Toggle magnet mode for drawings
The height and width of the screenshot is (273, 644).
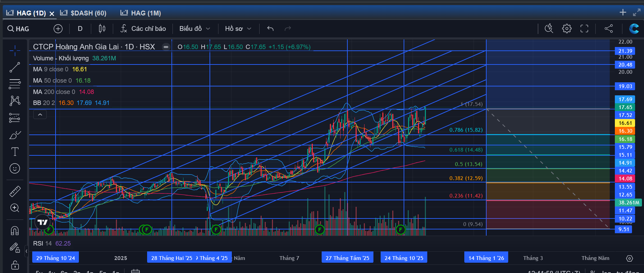pyautogui.click(x=15, y=230)
